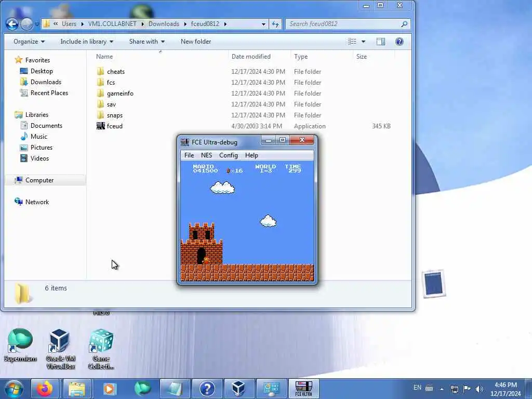Open Documents library in the navigation pane
The image size is (532, 399).
click(x=46, y=126)
